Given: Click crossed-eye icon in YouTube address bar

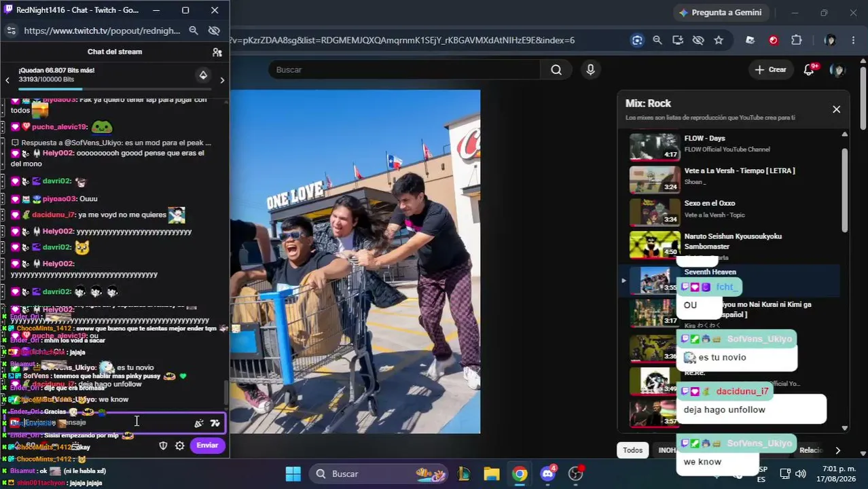Looking at the screenshot, I should (x=698, y=40).
